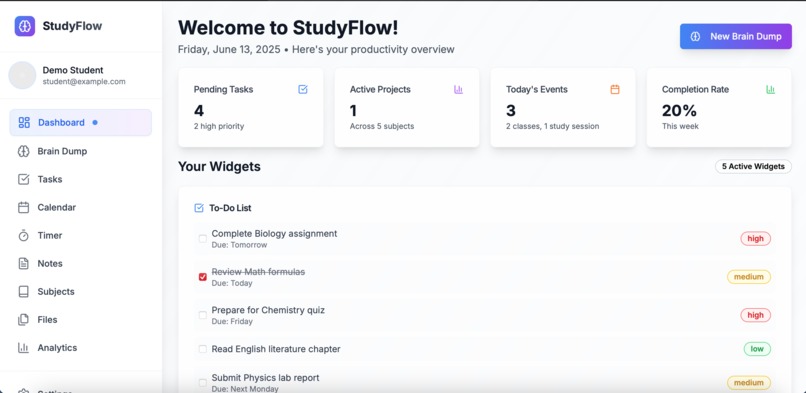This screenshot has height=393, width=806.
Task: Click the Tasks checkmark icon in sidebar
Action: (x=24, y=179)
